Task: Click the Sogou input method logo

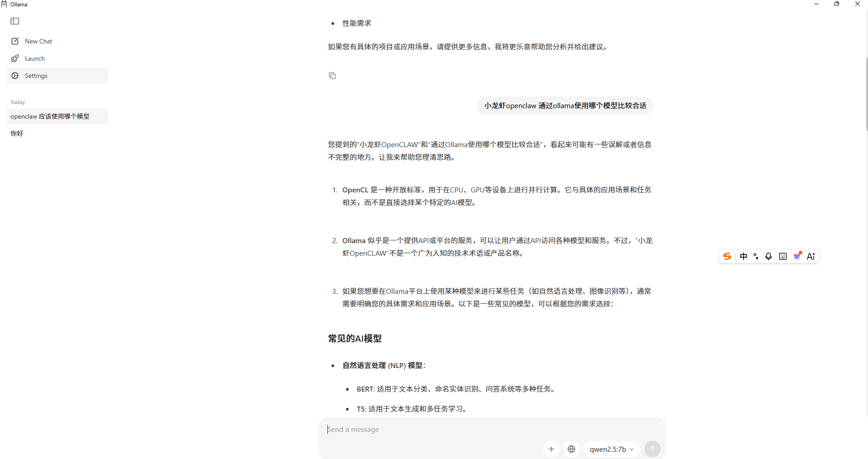Action: tap(727, 256)
